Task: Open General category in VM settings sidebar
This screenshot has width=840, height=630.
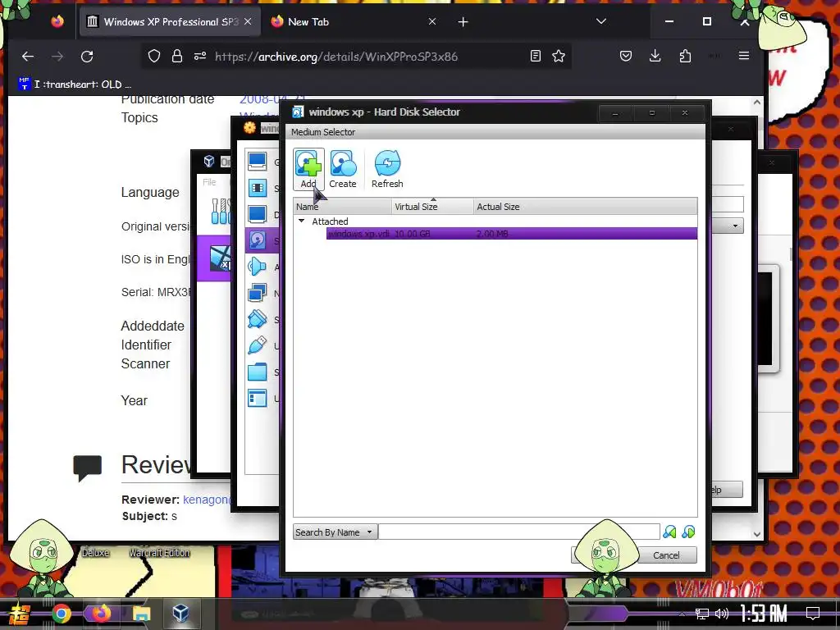Action: point(258,162)
